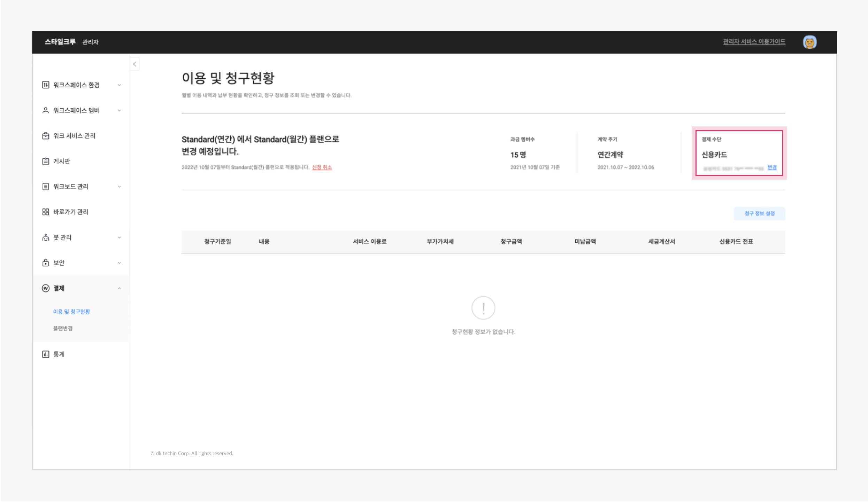The width and height of the screenshot is (868, 502).
Task: Click the 워크스페이스 환경 sidebar icon
Action: (46, 85)
